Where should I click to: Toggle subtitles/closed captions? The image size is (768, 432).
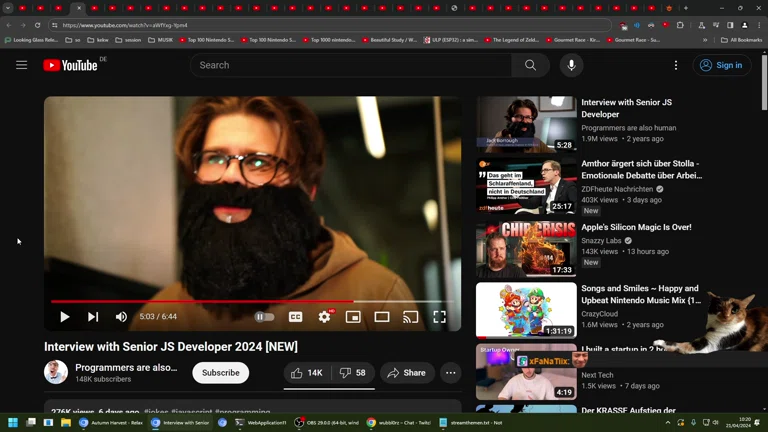click(x=296, y=317)
